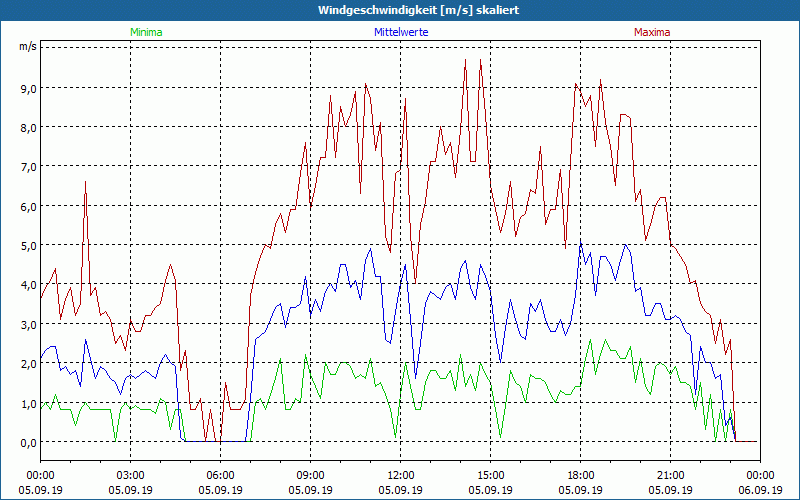Image resolution: width=800 pixels, height=500 pixels.
Task: Click the '15:00' time axis label
Action: point(490,476)
